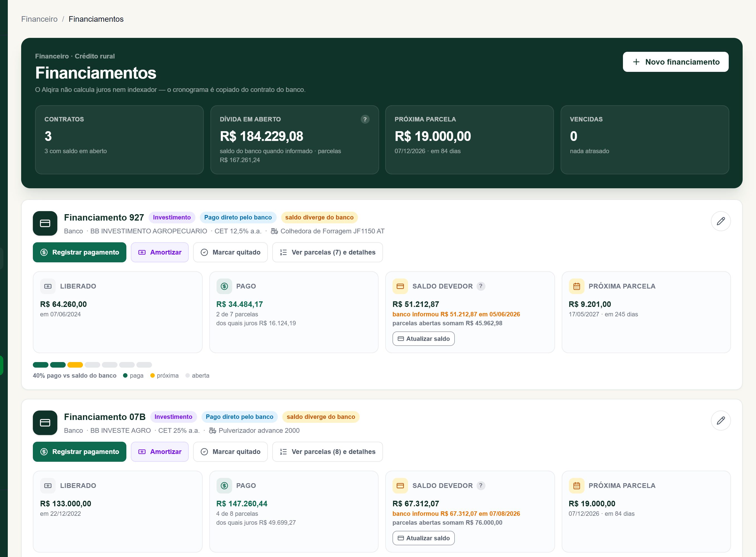Viewport: 756px width, 557px height.
Task: Expand Ver parcelas (7) e detalhes
Action: pyautogui.click(x=327, y=252)
